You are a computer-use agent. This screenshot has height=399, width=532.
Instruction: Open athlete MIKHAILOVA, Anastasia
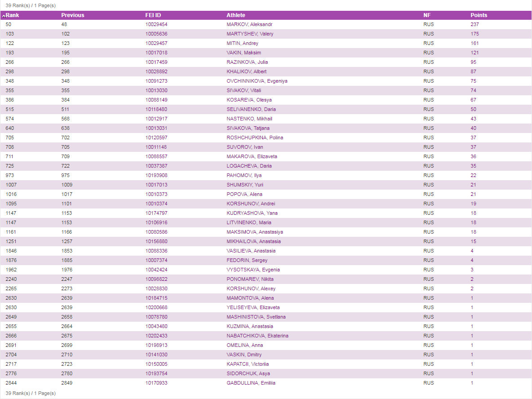(x=253, y=242)
